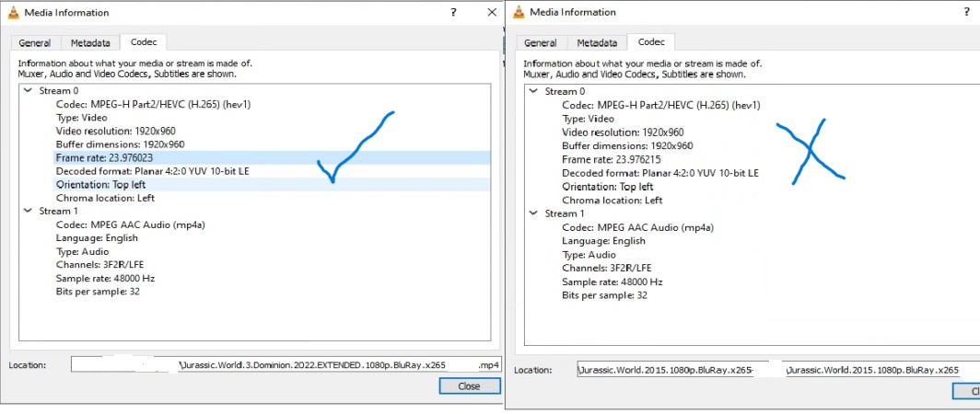
Task: Select 'Bits per sample: 32' in left window
Action: 98,292
